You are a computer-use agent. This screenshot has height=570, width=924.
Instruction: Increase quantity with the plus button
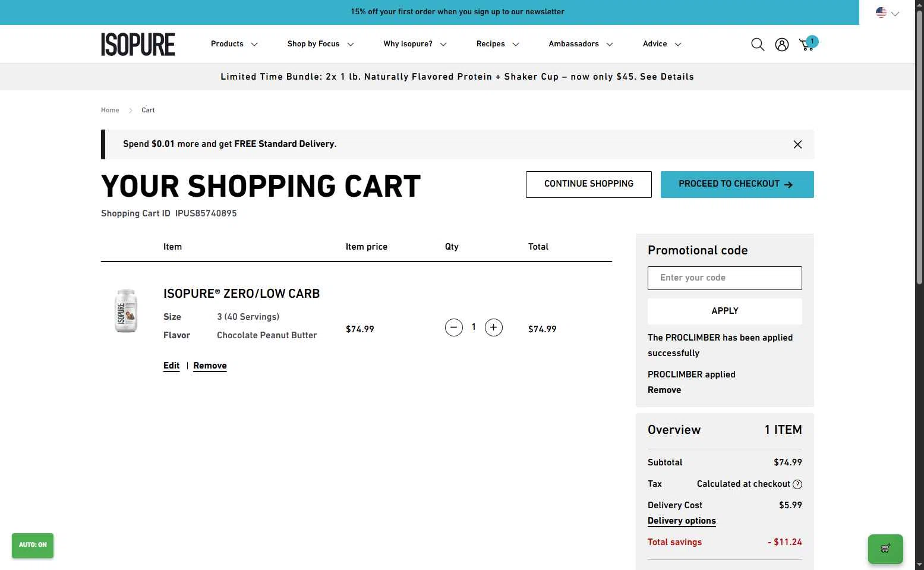(494, 327)
